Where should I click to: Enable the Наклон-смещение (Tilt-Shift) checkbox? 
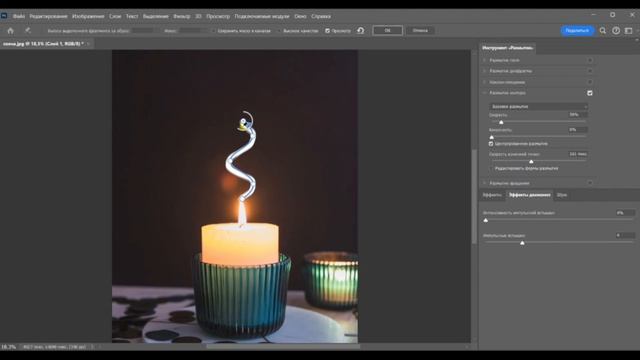590,82
